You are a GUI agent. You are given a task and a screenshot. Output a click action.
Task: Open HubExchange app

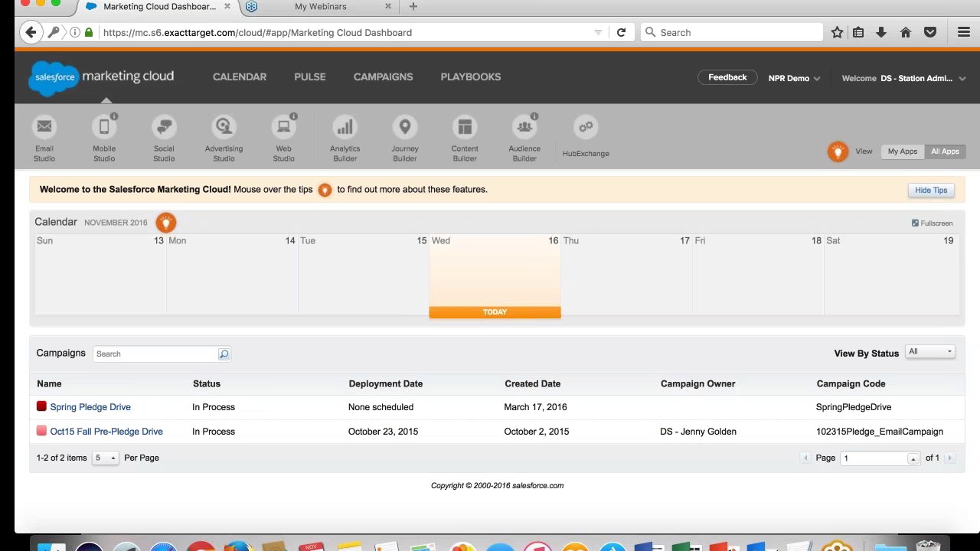[586, 137]
